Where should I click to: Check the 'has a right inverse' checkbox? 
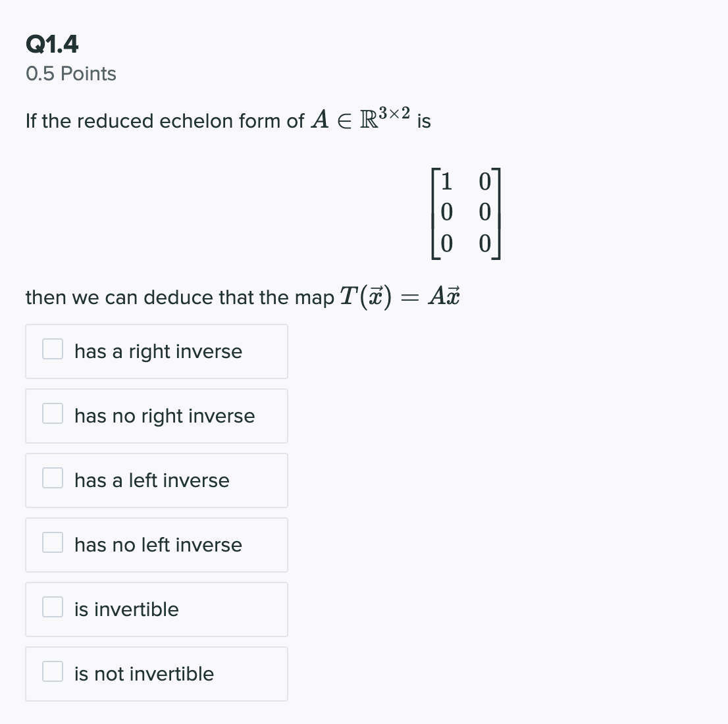pos(52,349)
